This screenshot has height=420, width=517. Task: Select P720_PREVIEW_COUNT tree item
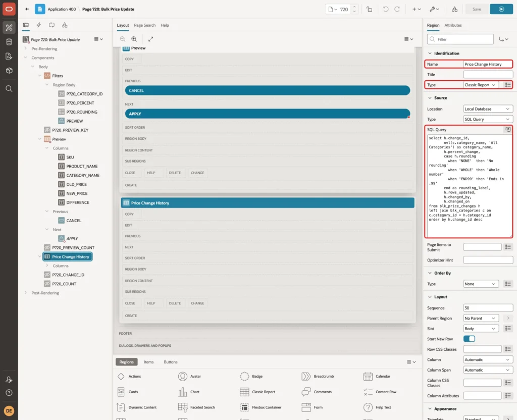coord(73,247)
